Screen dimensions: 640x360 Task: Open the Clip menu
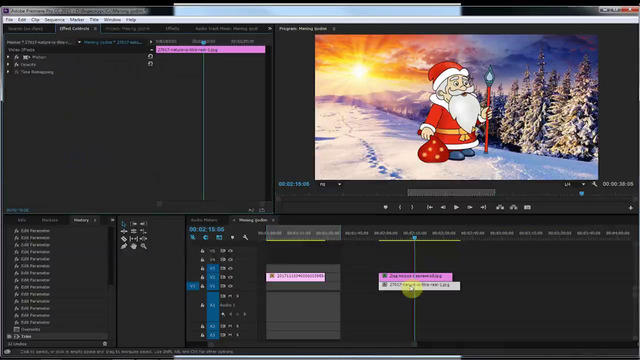36,20
